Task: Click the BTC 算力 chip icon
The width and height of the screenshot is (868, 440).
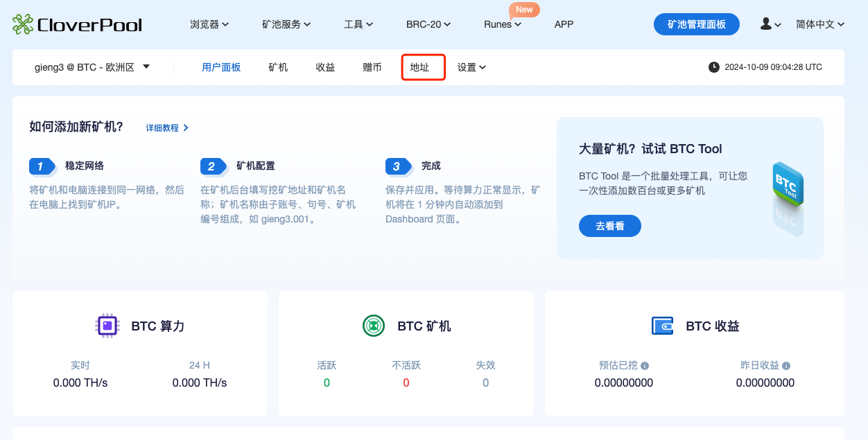Action: tap(107, 325)
